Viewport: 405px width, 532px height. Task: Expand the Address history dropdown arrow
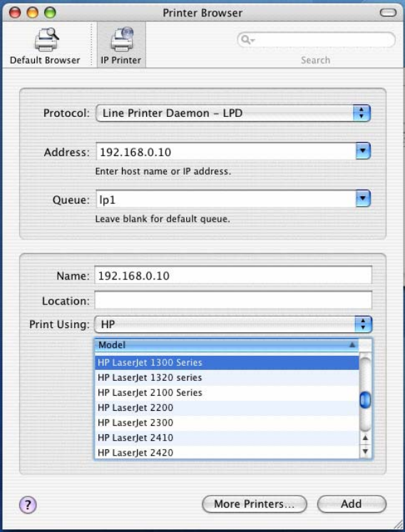363,150
